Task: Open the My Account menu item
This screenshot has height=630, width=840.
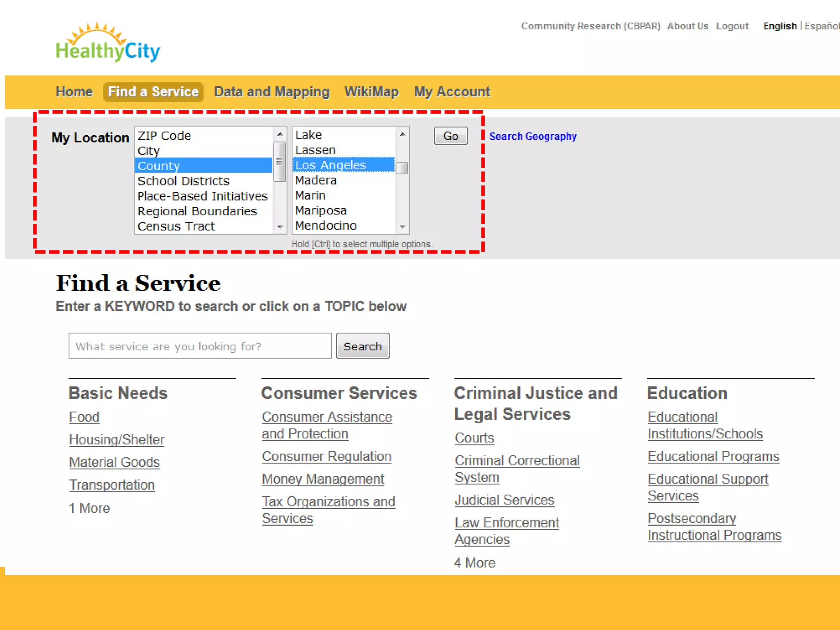Action: click(452, 91)
